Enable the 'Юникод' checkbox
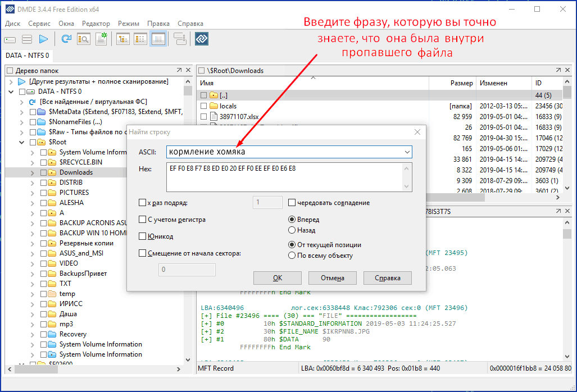This screenshot has height=392, width=577. point(143,236)
